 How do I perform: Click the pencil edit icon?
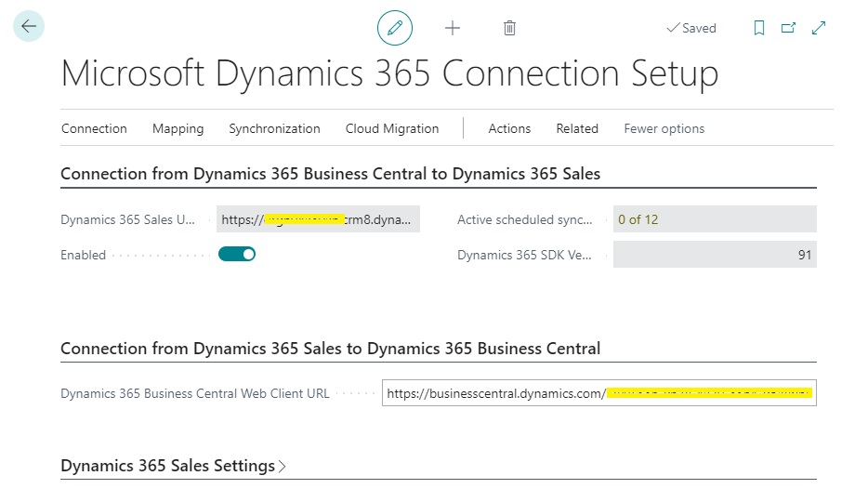pyautogui.click(x=395, y=28)
